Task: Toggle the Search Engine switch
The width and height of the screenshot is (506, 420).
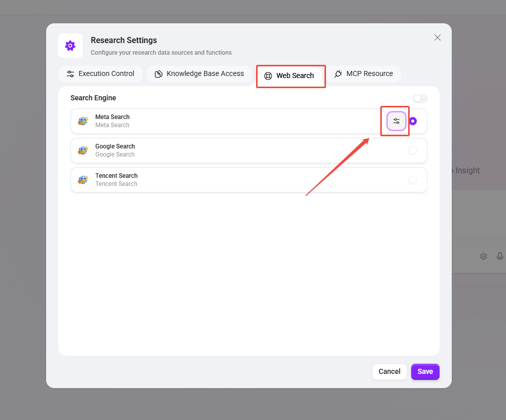Action: 420,98
